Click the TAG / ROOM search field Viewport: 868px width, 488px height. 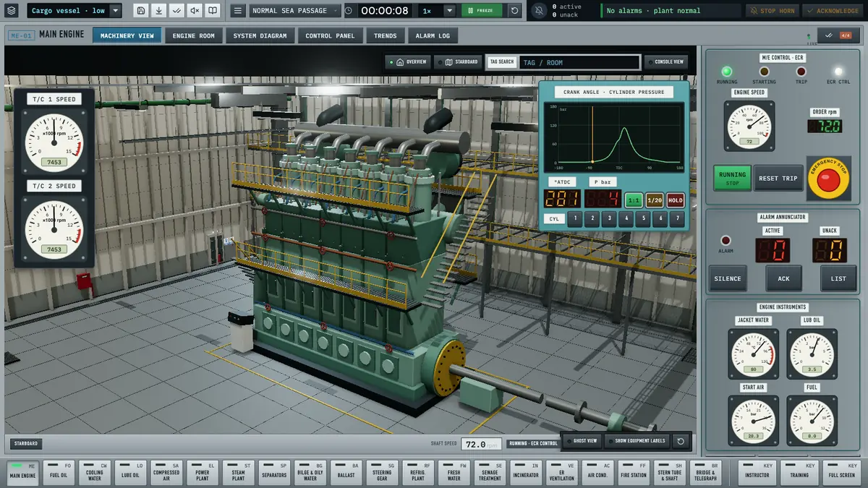579,62
